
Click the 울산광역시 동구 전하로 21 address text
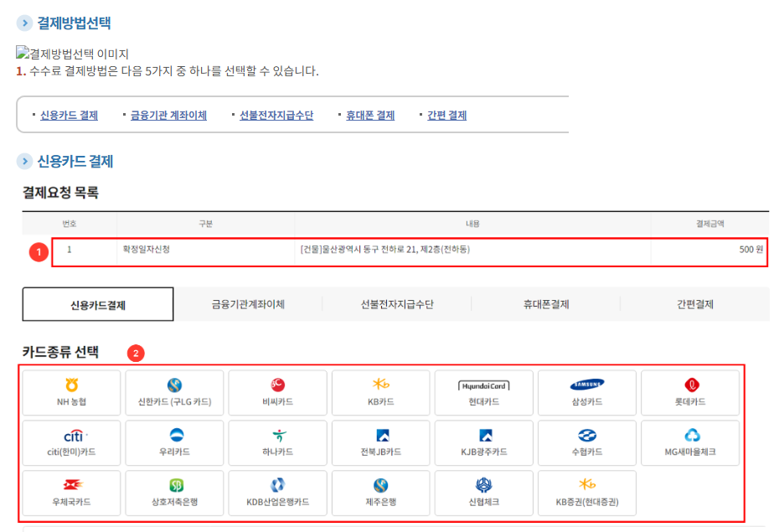point(385,250)
